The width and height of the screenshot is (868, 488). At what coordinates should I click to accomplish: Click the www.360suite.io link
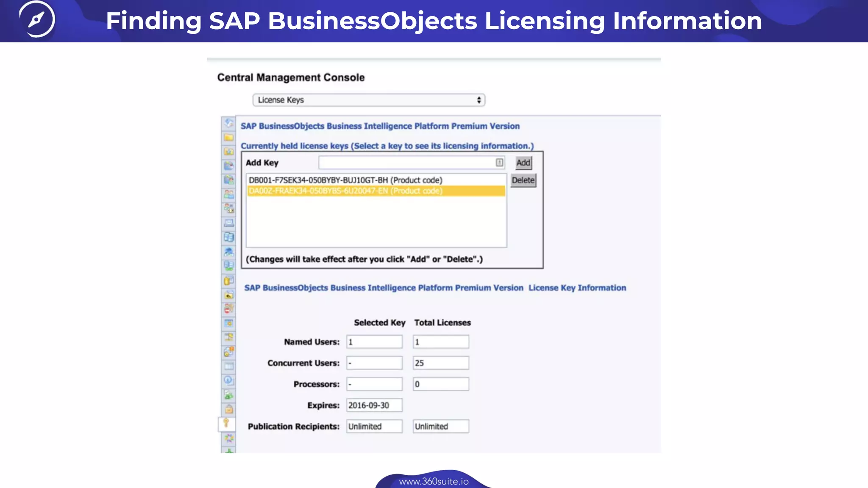(x=434, y=482)
